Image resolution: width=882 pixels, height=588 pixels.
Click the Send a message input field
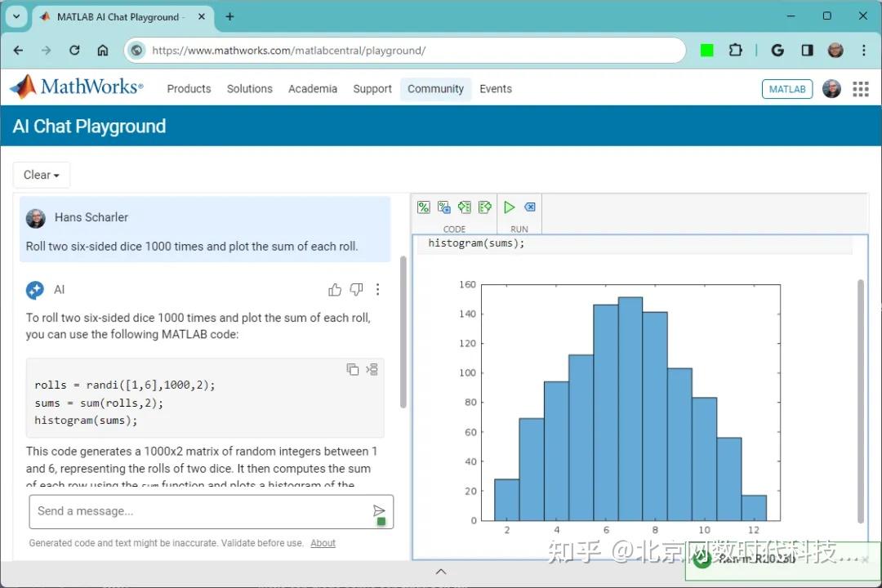pos(163,512)
